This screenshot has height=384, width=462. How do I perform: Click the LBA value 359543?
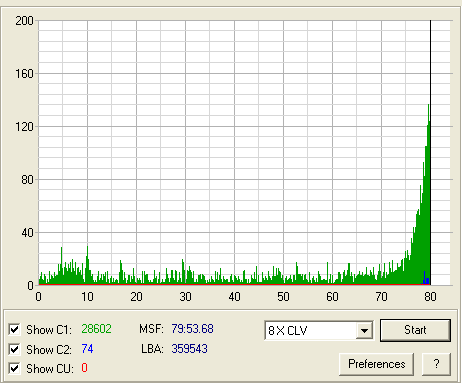click(189, 349)
